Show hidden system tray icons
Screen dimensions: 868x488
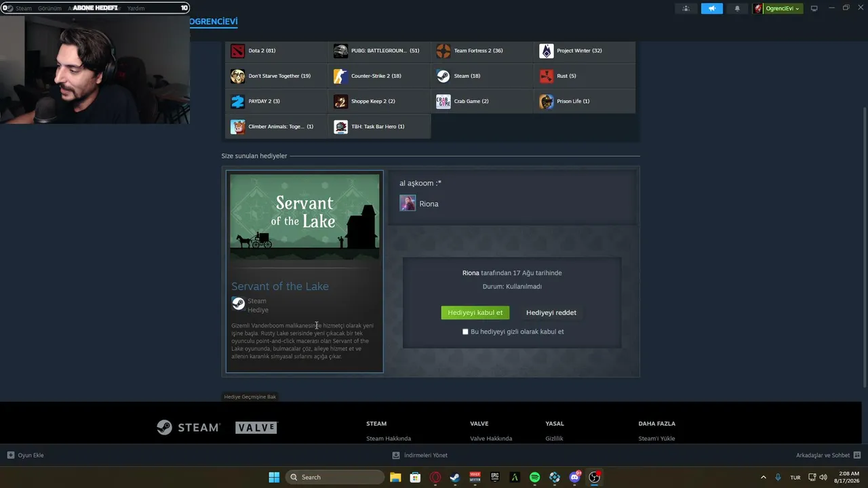click(x=764, y=477)
